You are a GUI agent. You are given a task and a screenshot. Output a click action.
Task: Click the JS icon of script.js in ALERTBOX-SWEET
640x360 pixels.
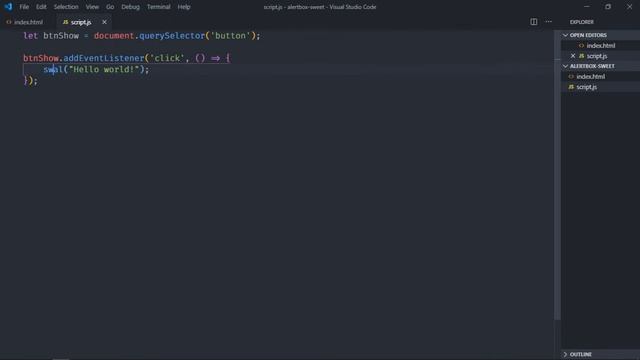571,87
